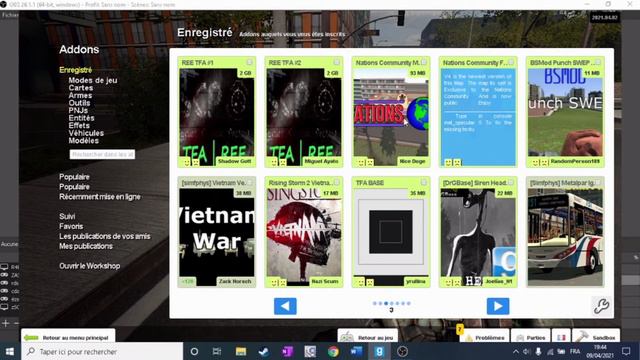Open the wrench tools menu
The height and width of the screenshot is (360, 640).
pyautogui.click(x=601, y=306)
